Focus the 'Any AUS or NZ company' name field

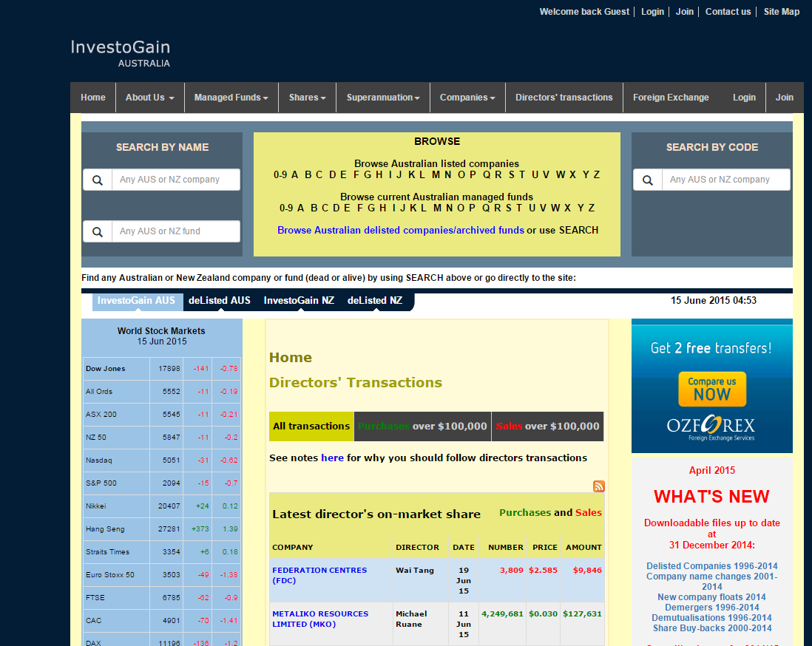click(x=175, y=180)
